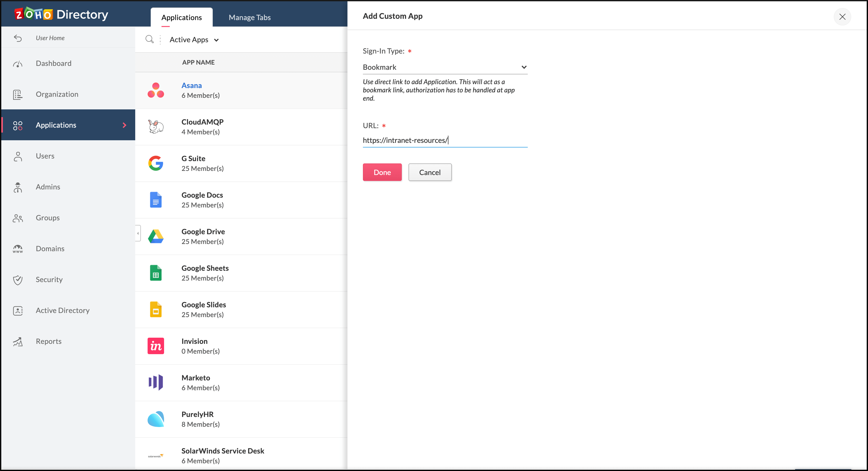Close the Add Custom App panel
This screenshot has height=471, width=868.
(842, 16)
